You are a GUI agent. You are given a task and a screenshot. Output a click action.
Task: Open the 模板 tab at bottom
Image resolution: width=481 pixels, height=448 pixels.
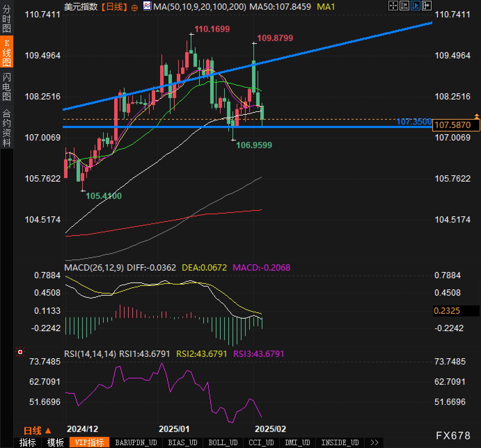click(x=55, y=442)
